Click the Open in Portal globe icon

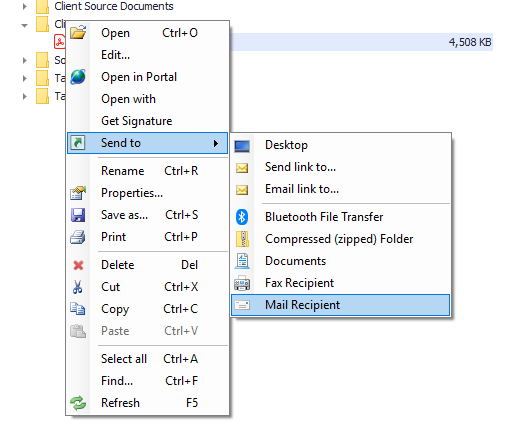pyautogui.click(x=78, y=77)
